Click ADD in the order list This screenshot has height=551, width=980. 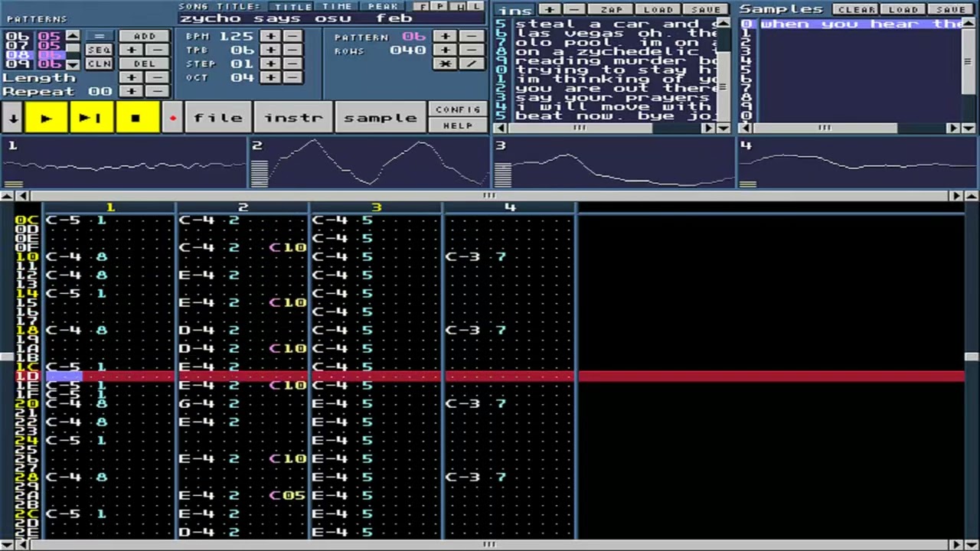coord(143,36)
